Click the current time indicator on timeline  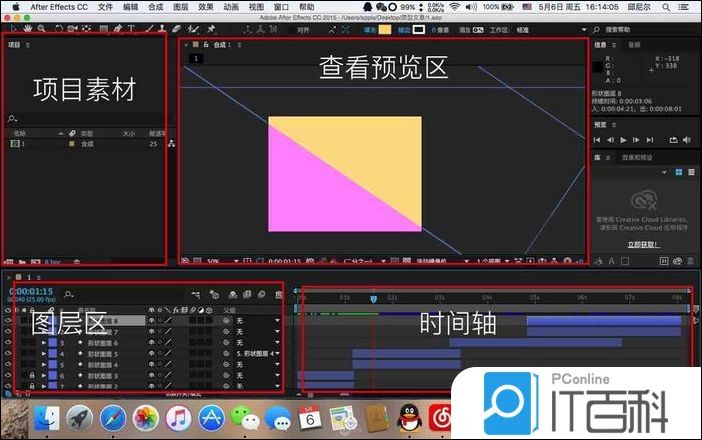tap(374, 298)
